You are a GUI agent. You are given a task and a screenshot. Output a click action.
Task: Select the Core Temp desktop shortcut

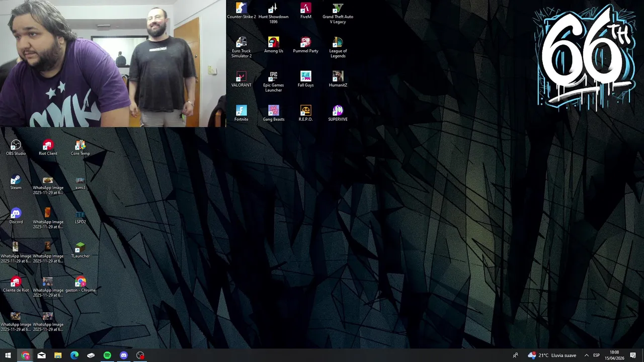pos(80,148)
